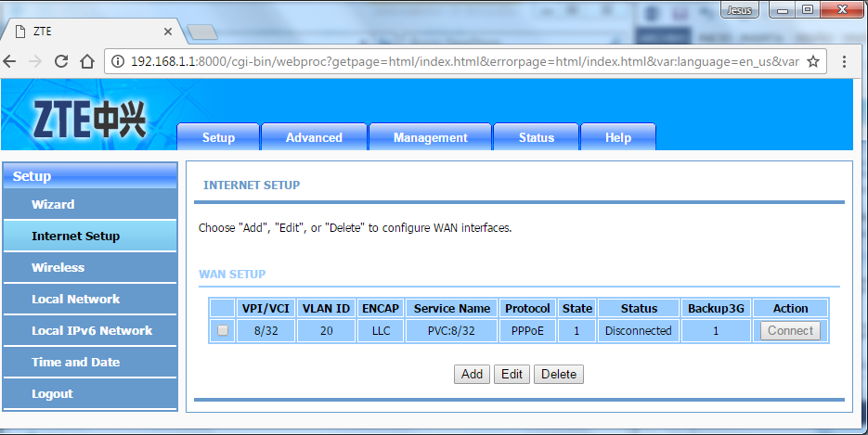Click the Add button

[472, 374]
